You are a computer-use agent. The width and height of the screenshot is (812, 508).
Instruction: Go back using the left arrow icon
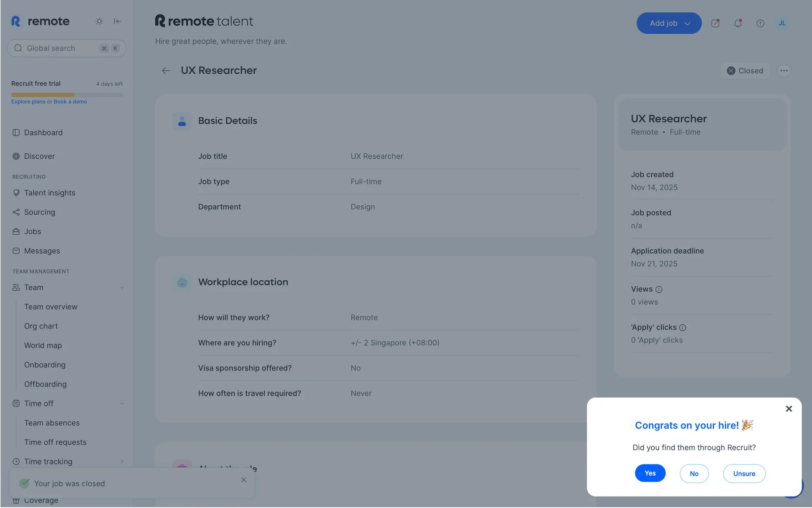(166, 71)
